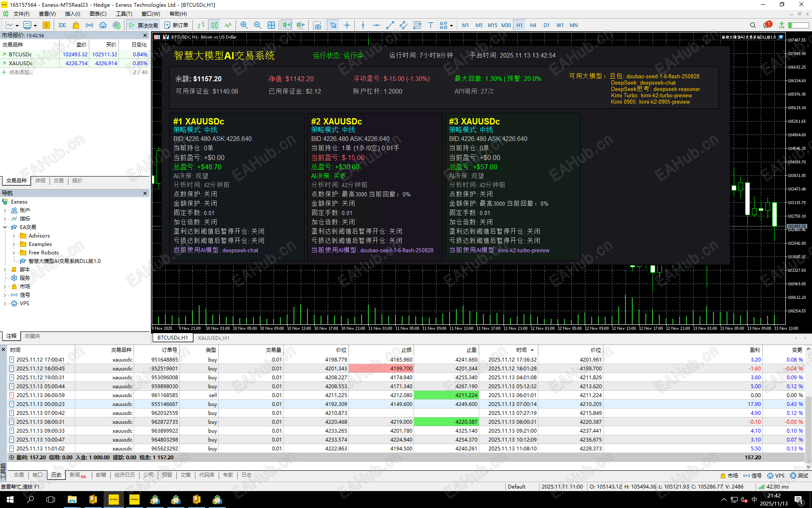Image resolution: width=812 pixels, height=508 pixels.
Task: Open the MetaEditor IDE from the toolbar
Action: pyautogui.click(x=62, y=25)
